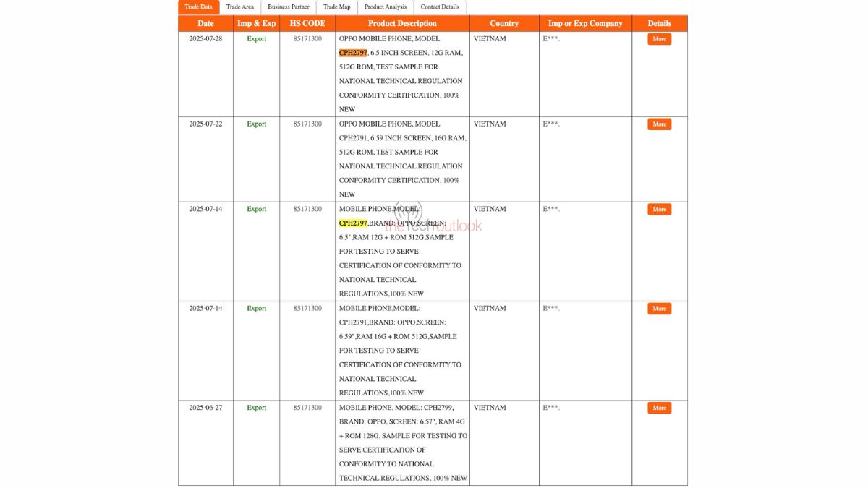The width and height of the screenshot is (868, 488).
Task: Click More for the CPH2791 July 14 entry
Action: (658, 309)
